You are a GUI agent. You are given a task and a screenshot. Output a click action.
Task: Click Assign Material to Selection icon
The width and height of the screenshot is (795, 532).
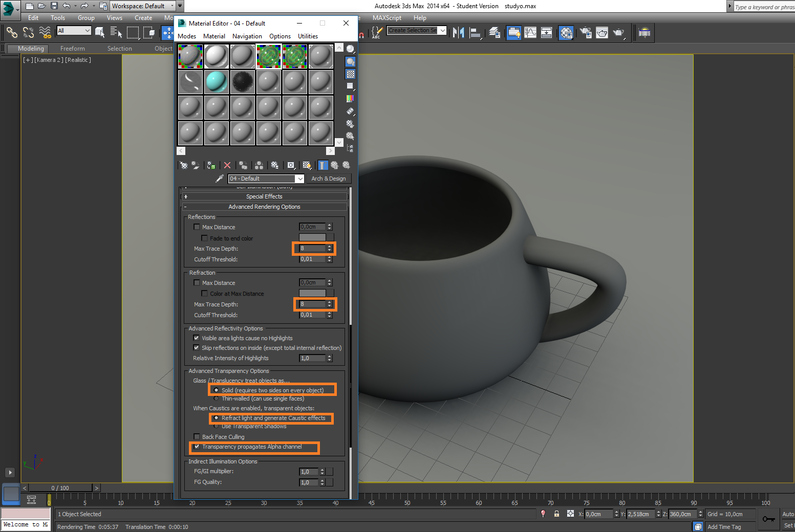click(x=211, y=165)
